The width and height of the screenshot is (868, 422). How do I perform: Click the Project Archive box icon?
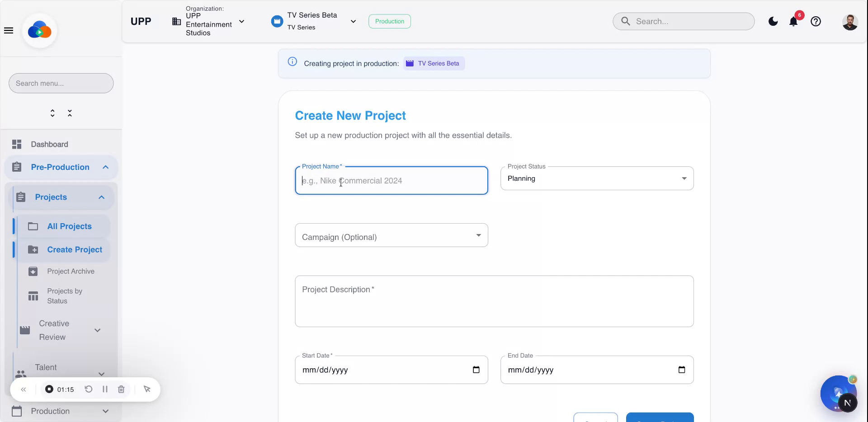(x=33, y=271)
